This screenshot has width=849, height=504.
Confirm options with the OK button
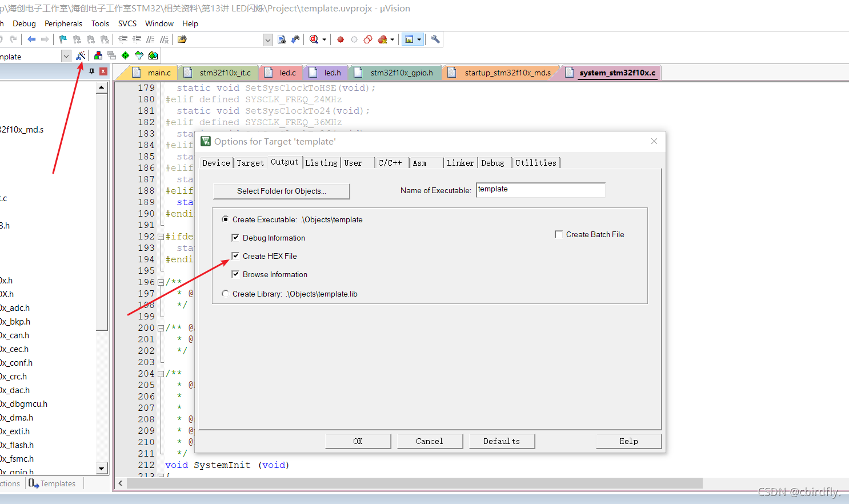[358, 441]
